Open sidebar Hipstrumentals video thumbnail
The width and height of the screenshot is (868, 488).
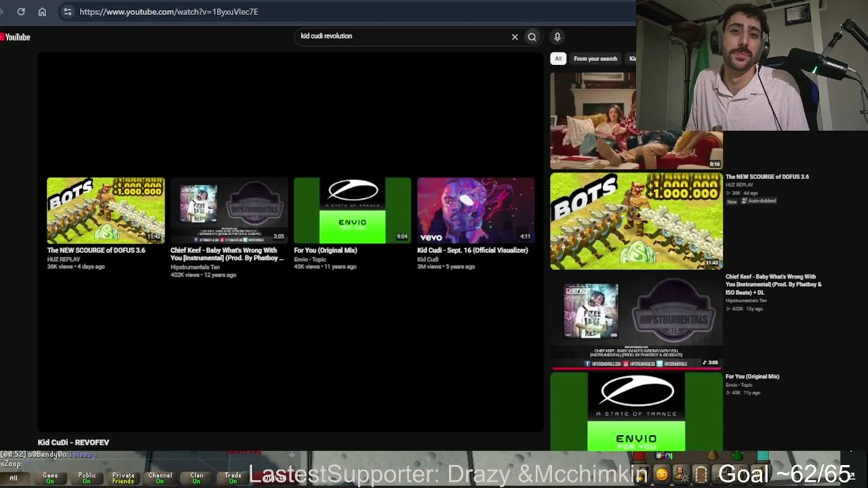point(636,321)
